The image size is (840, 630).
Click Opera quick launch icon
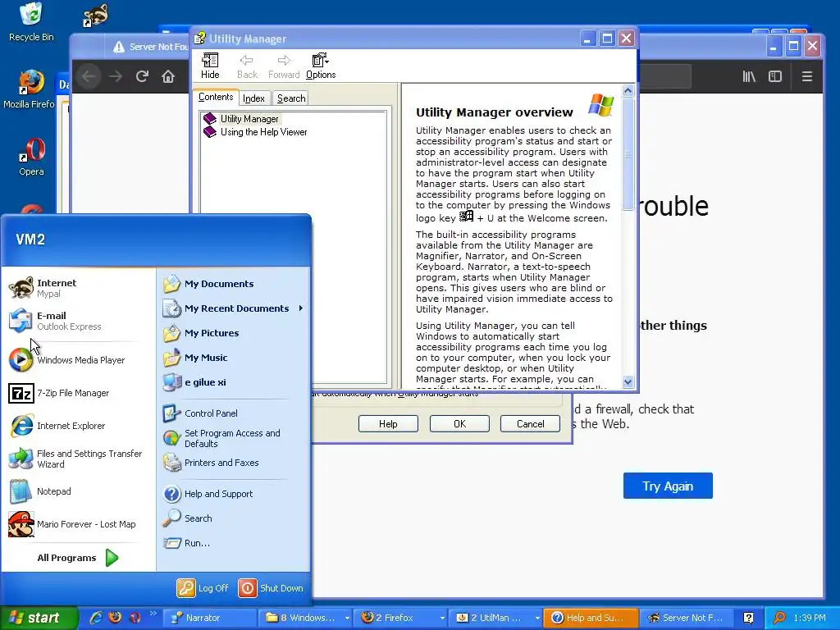[x=135, y=618]
